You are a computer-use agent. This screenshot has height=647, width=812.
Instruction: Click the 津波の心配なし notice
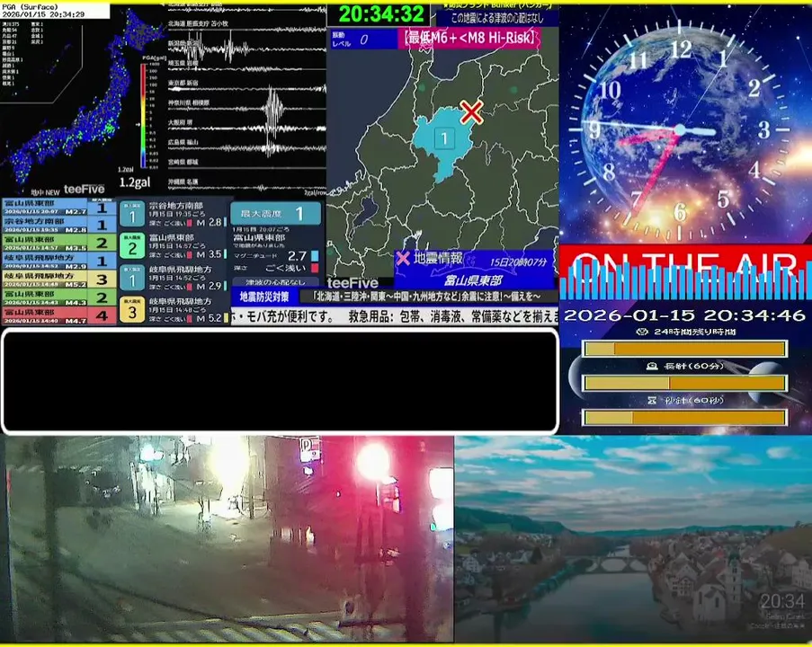275,282
